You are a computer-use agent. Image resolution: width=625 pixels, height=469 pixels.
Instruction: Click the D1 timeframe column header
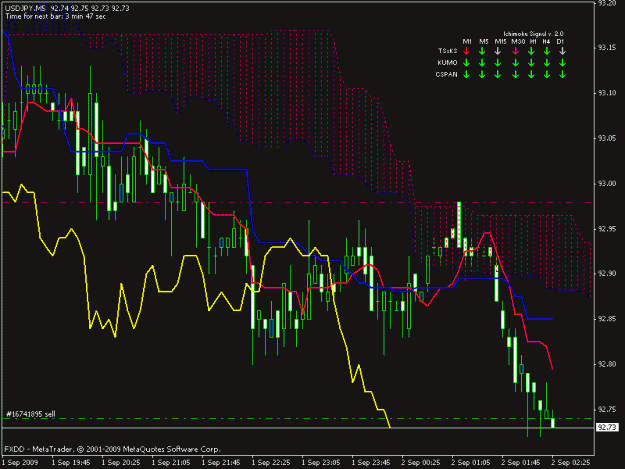click(x=560, y=41)
